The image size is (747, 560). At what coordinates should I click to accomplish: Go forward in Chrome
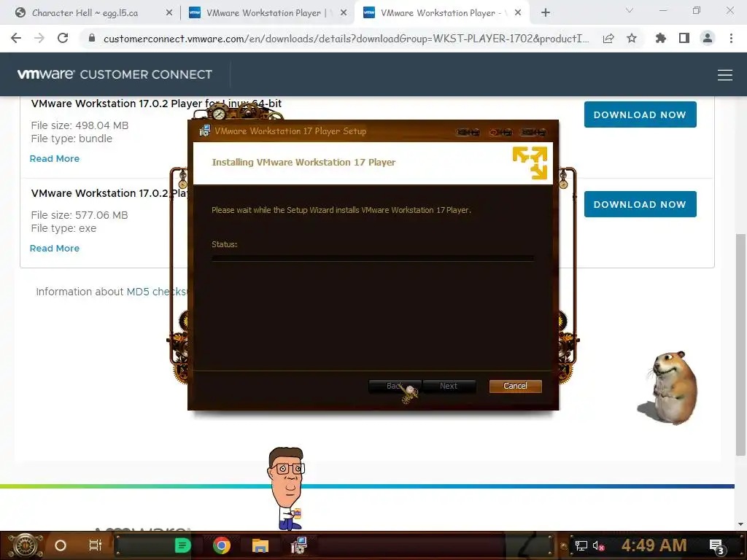(39, 38)
